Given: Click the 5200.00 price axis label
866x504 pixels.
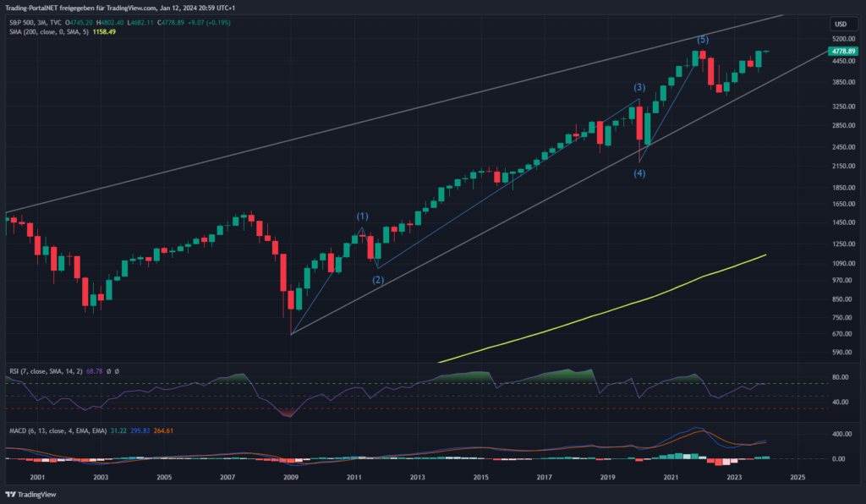Looking at the screenshot, I should pyautogui.click(x=843, y=39).
